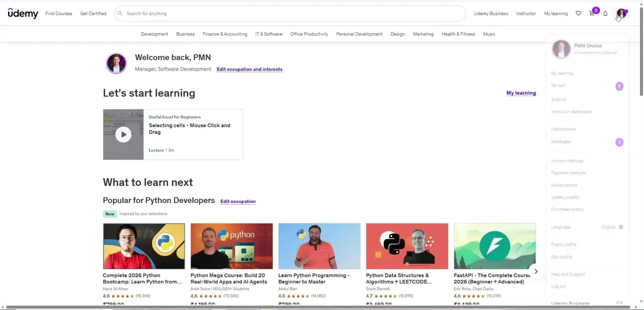Click the welcome profile picture

tap(116, 63)
